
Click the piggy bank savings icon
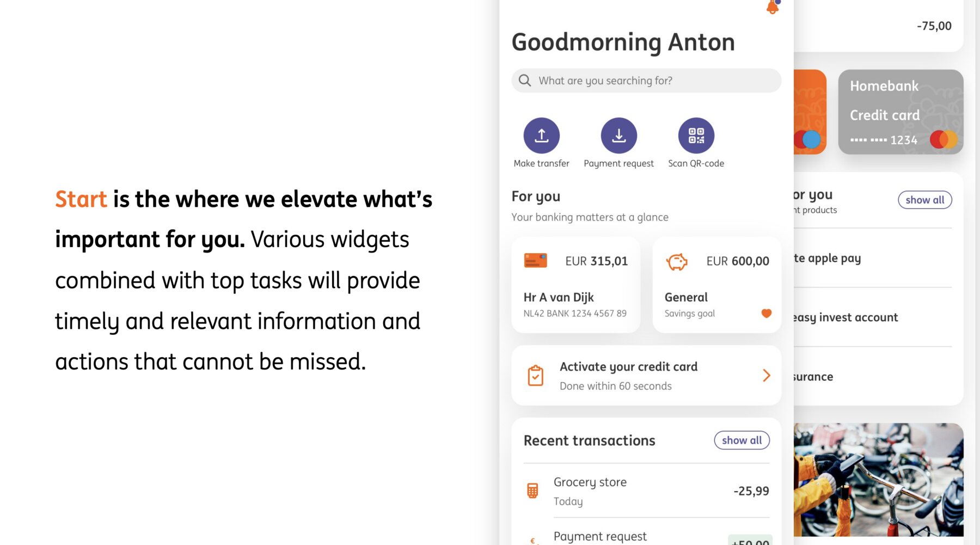coord(677,262)
